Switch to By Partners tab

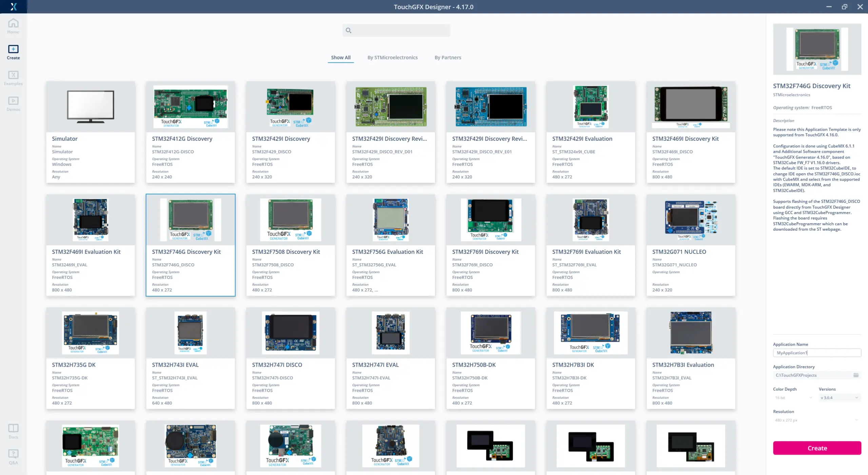click(x=448, y=57)
